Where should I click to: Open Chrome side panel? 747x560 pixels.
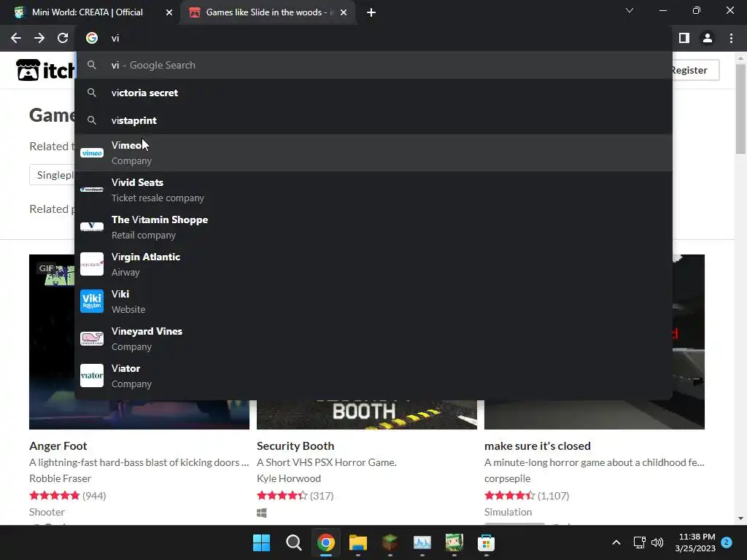click(x=684, y=38)
